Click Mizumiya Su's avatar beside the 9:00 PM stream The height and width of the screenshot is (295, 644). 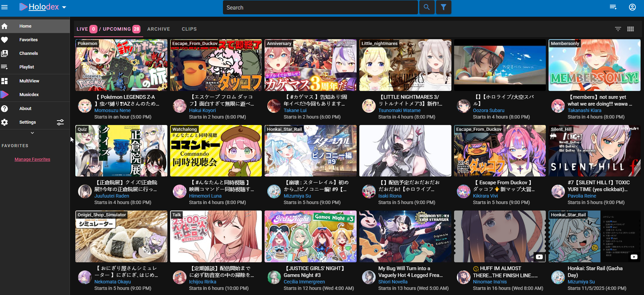(274, 191)
